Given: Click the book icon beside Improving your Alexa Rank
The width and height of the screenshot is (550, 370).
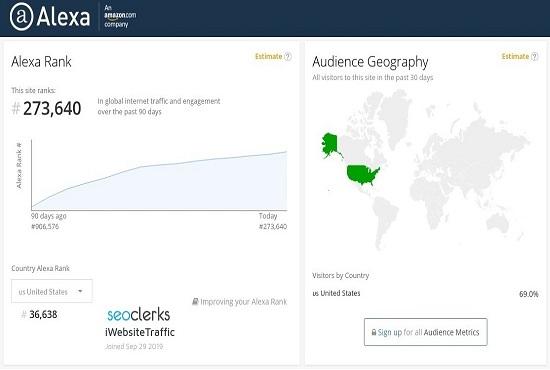Looking at the screenshot, I should coord(195,301).
